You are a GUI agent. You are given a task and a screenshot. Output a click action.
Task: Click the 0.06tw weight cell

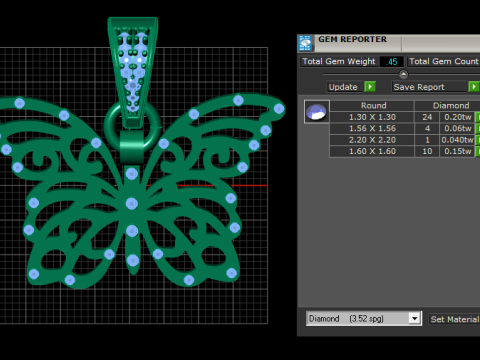point(458,128)
